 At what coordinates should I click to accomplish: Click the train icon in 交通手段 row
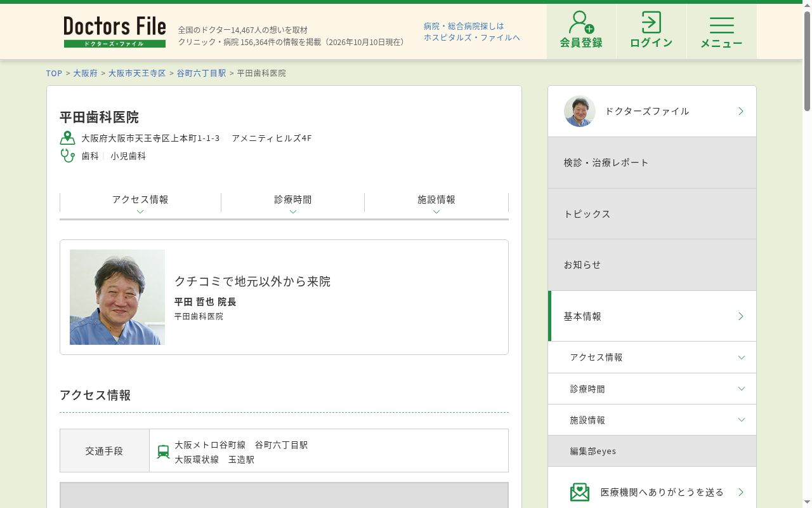tap(163, 451)
